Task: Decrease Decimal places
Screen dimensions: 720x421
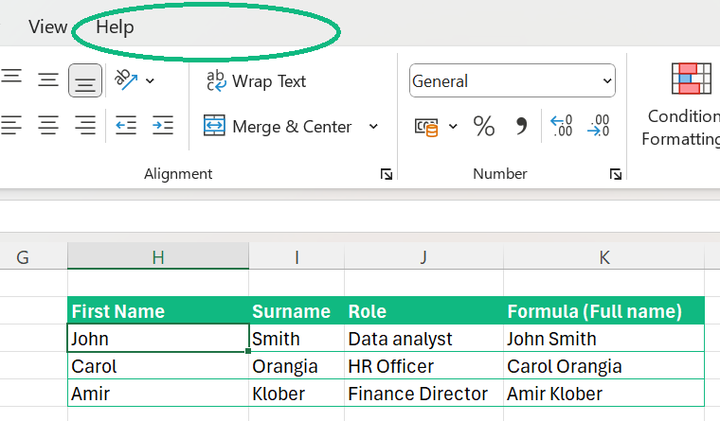Action: (598, 126)
